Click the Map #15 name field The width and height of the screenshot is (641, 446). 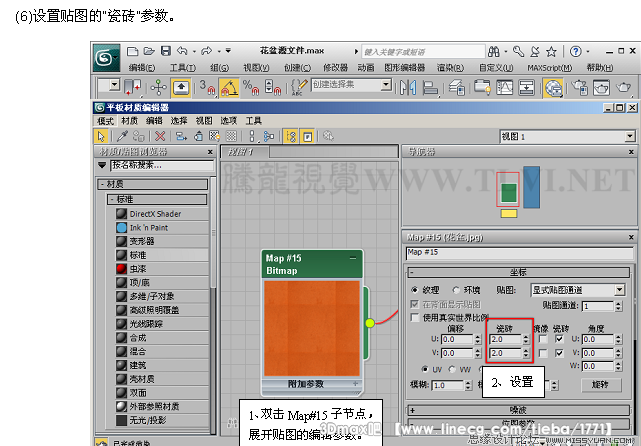520,253
